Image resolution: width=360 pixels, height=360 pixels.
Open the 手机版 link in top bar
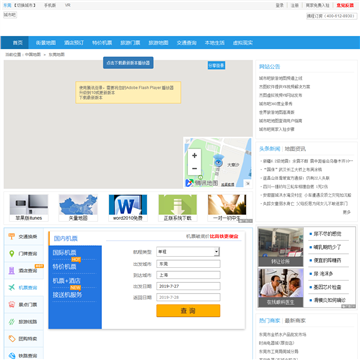(x=50, y=5)
